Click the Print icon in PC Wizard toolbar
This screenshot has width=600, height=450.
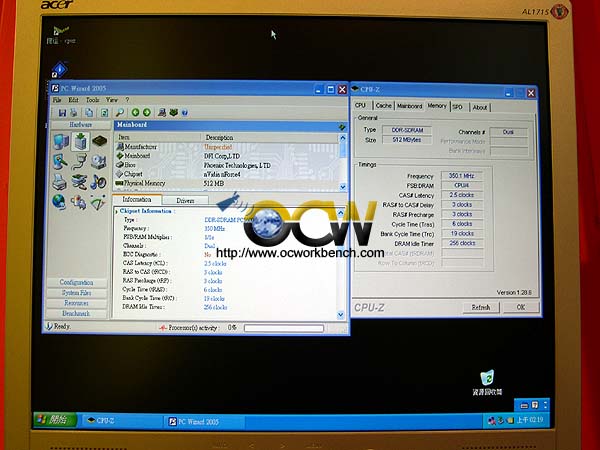click(x=74, y=112)
